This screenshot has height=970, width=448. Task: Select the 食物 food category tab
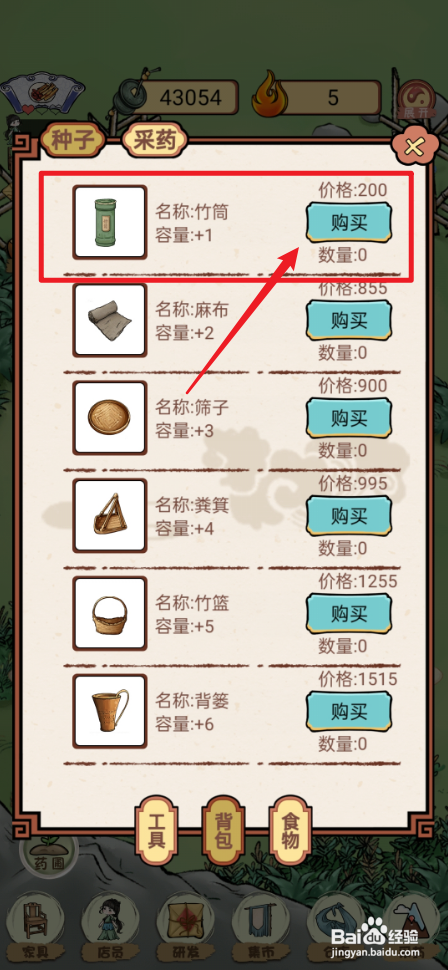291,830
